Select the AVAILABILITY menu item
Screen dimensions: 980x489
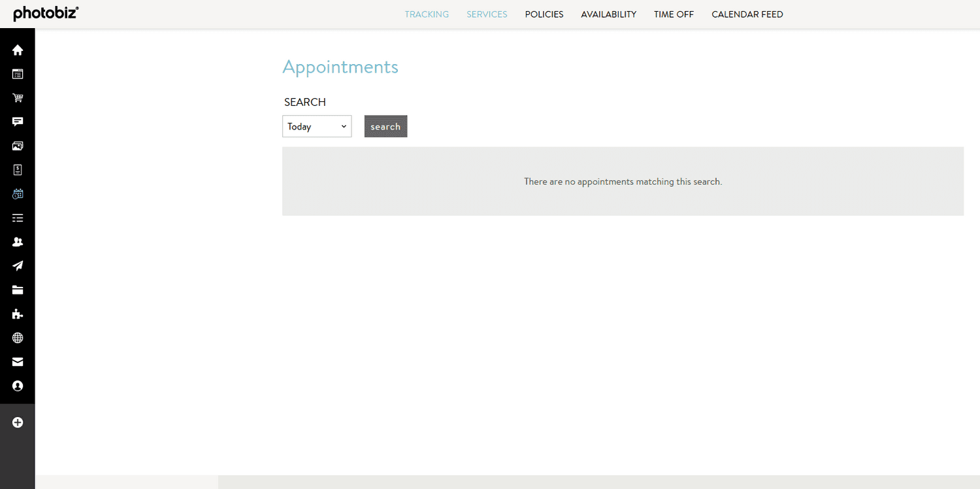(x=608, y=14)
